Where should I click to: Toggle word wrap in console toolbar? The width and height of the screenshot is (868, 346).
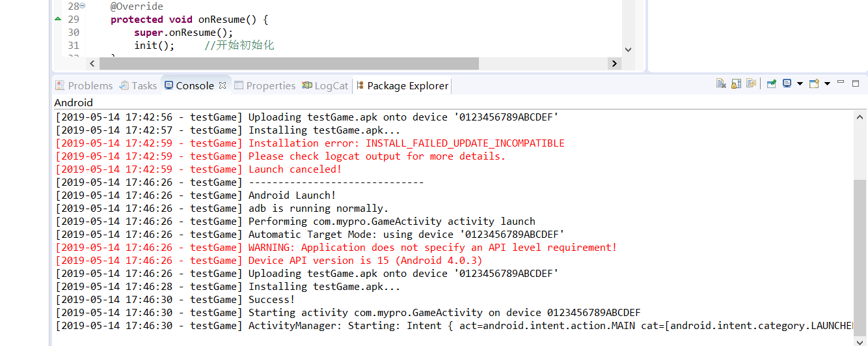point(752,83)
